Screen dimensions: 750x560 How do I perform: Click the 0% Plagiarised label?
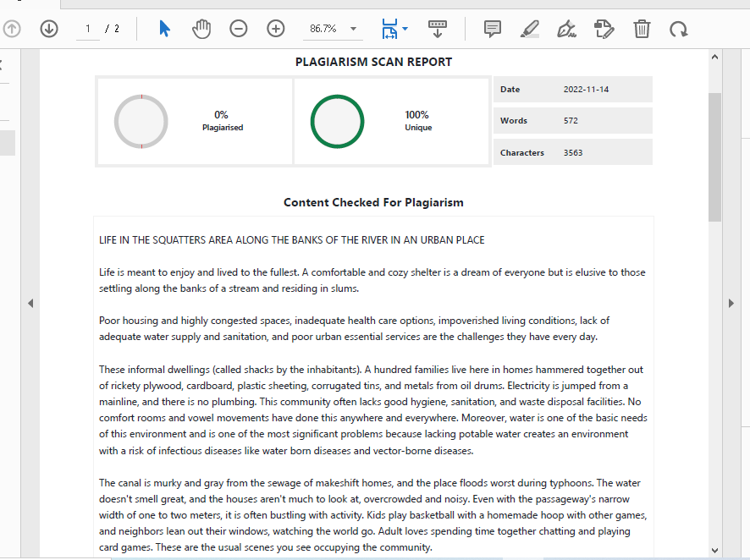pyautogui.click(x=223, y=121)
